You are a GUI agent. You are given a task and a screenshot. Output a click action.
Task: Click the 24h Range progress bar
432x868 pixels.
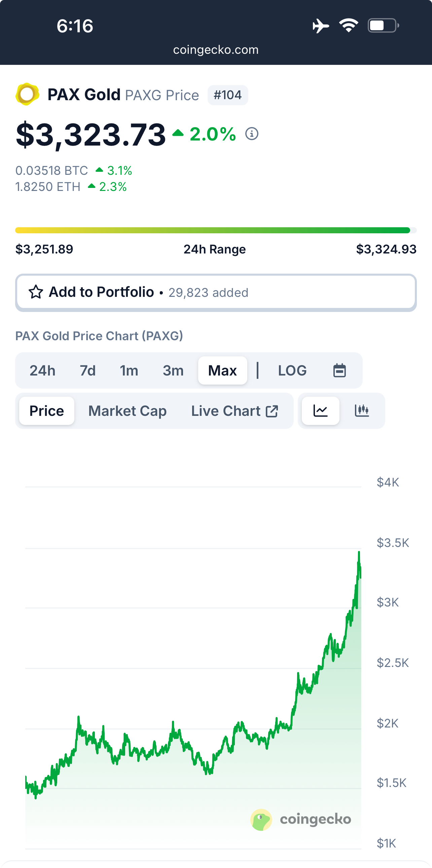(216, 231)
